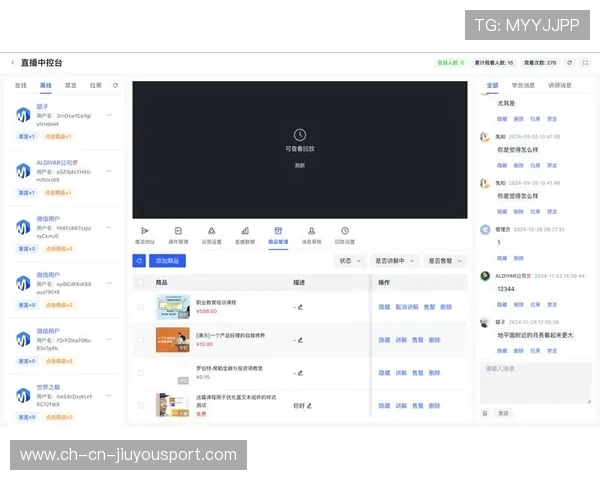Switch to the 学员消息 chat tab
The height and width of the screenshot is (480, 600).
523,86
